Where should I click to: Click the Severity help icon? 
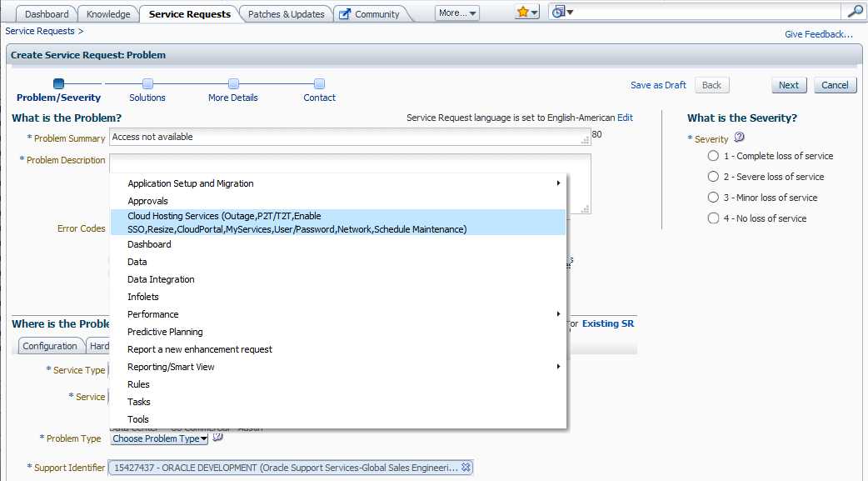pyautogui.click(x=739, y=138)
